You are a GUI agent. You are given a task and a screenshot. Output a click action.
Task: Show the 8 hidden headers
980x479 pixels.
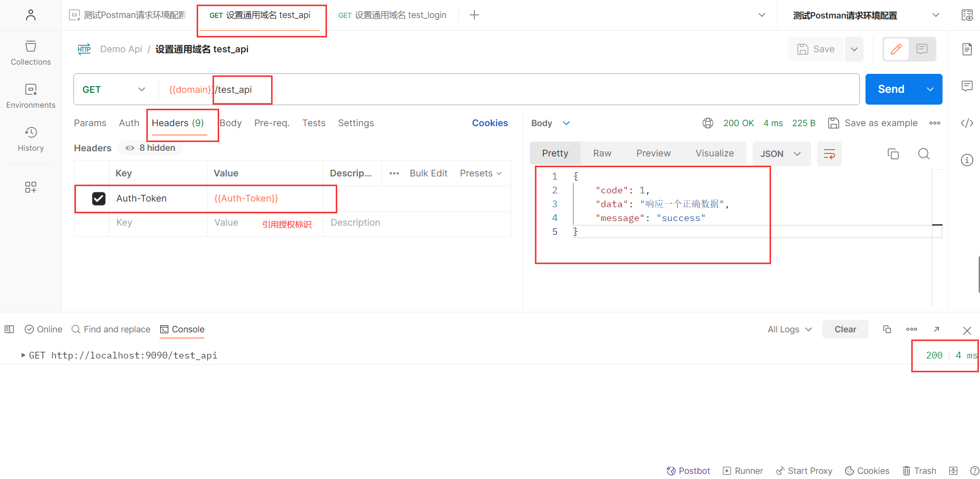150,148
